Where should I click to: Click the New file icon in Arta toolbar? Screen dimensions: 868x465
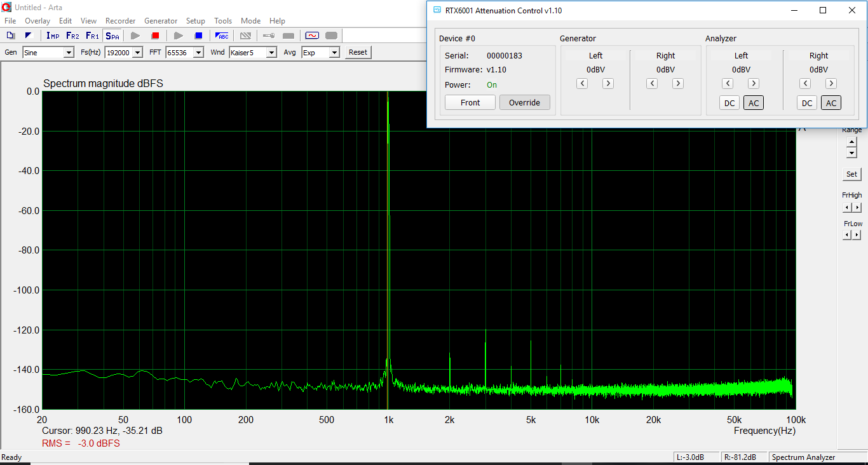coord(11,36)
